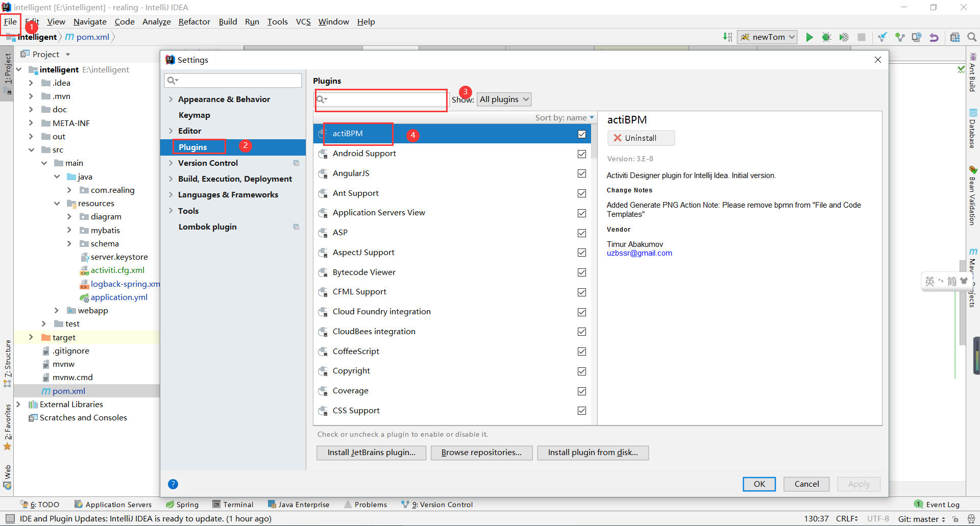Toggle the ASP plugin checkbox
Viewport: 980px width, 526px height.
click(x=582, y=233)
